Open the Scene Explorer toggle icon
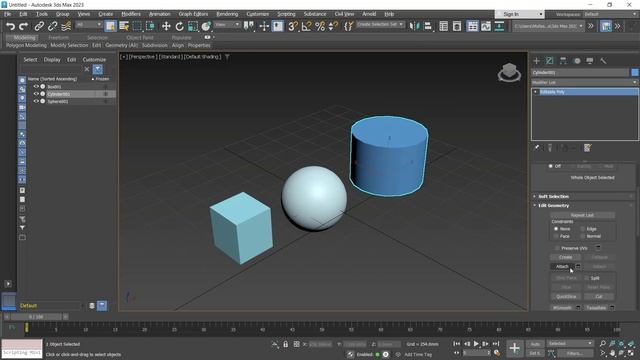 443,27
